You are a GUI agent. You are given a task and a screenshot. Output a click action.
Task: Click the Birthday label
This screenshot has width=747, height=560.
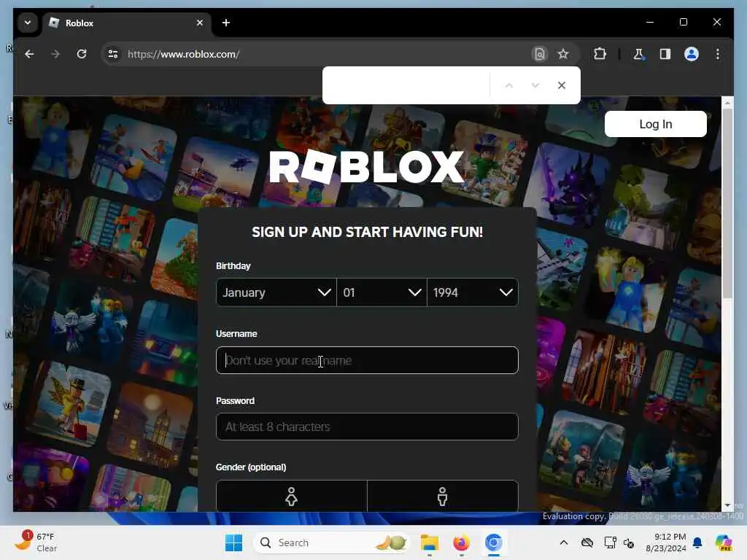click(x=233, y=265)
